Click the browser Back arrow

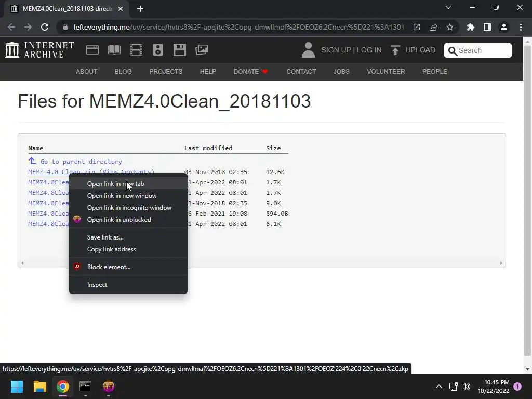coord(11,27)
